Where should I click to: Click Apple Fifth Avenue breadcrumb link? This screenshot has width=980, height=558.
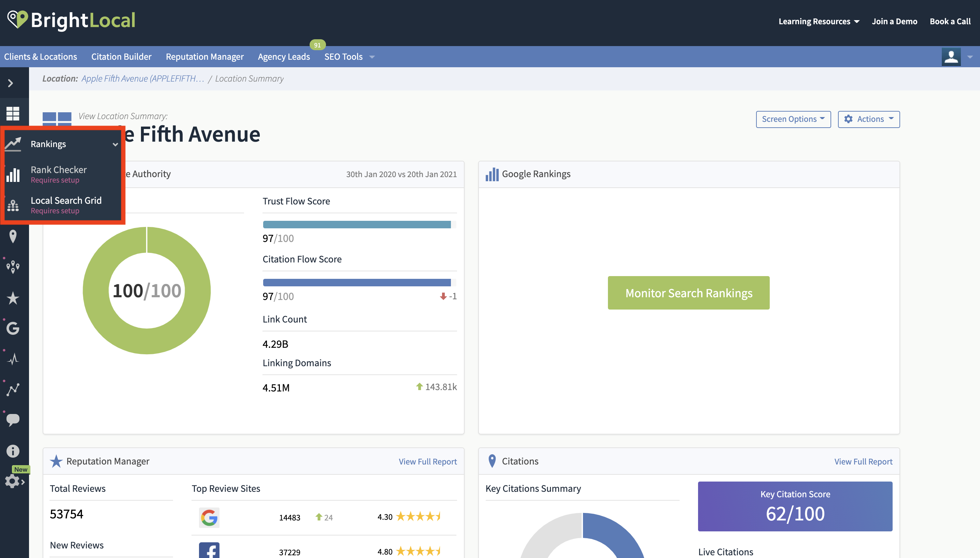click(143, 78)
